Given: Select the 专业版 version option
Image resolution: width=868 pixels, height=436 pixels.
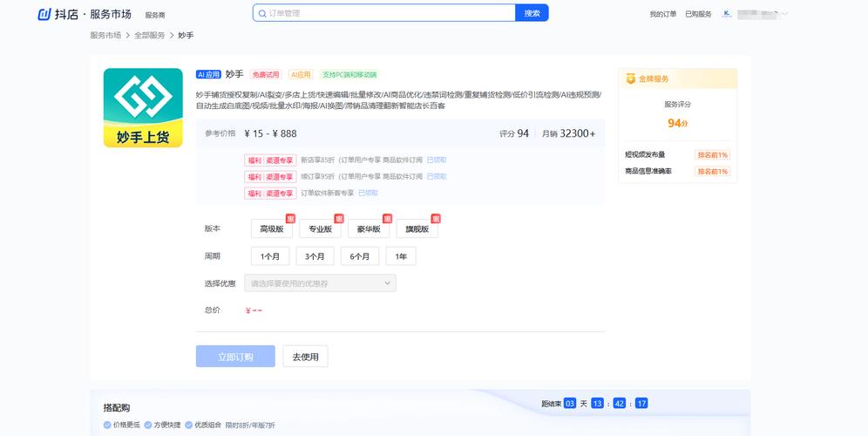Looking at the screenshot, I should pyautogui.click(x=320, y=228).
